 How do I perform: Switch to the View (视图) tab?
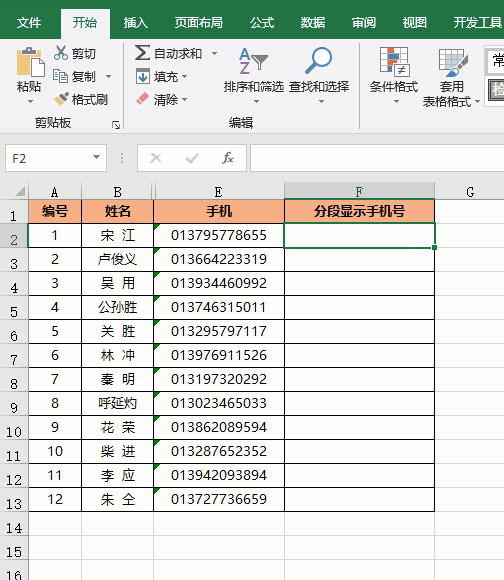tap(415, 23)
